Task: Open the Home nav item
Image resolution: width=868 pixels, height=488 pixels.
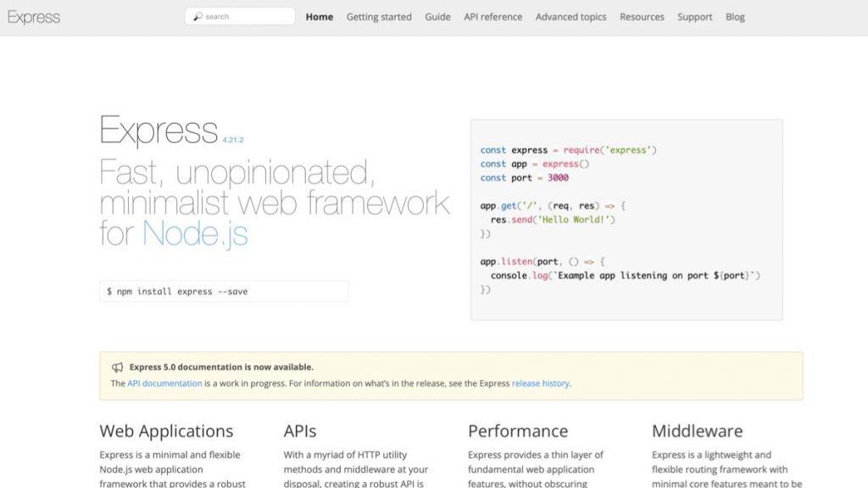Action: [x=320, y=17]
